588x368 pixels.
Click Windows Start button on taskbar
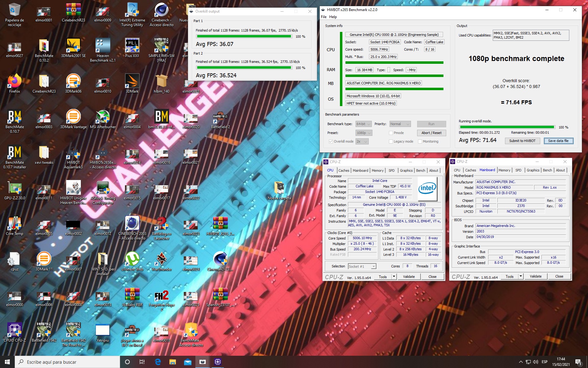click(7, 362)
